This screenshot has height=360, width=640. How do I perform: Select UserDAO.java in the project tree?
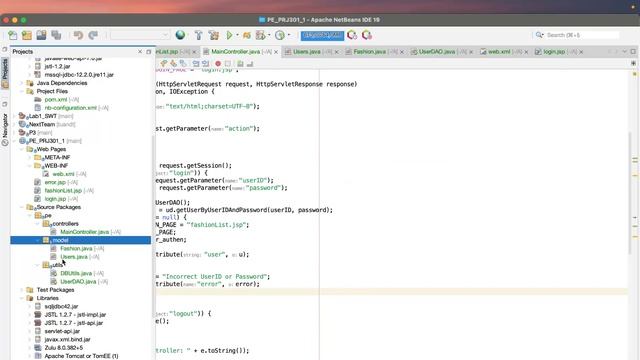coord(78,282)
